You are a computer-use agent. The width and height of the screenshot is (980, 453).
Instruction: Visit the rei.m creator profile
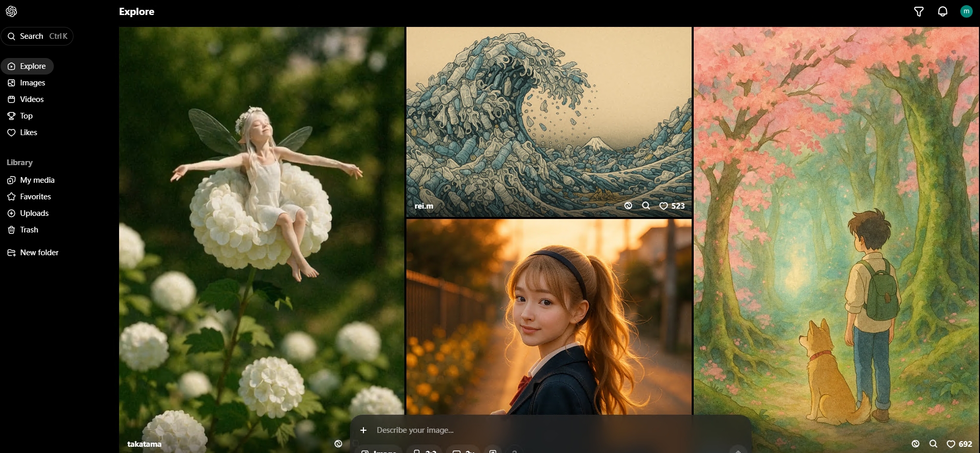pyautogui.click(x=424, y=206)
